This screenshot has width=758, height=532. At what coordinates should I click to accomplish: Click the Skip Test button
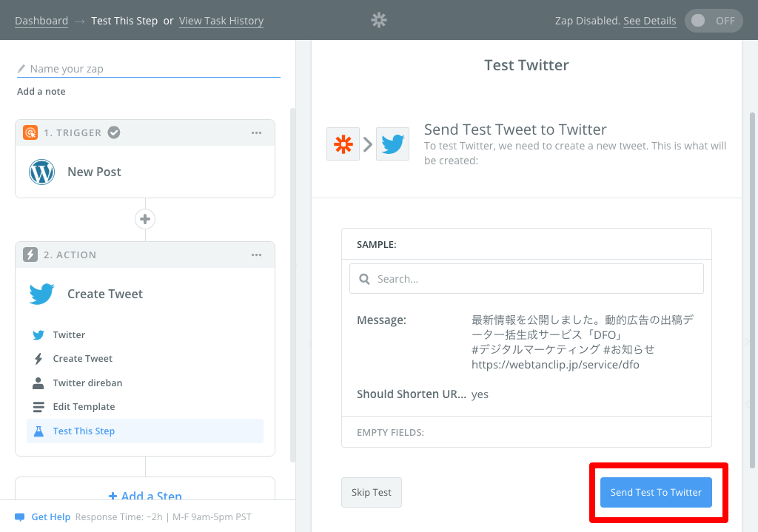tap(372, 492)
